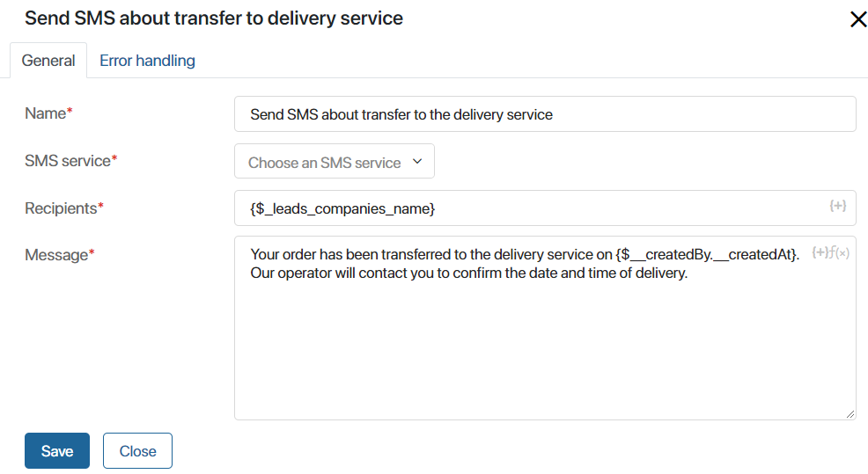Click the {$__createdBy.__createdAt} variable in Message

pos(706,254)
